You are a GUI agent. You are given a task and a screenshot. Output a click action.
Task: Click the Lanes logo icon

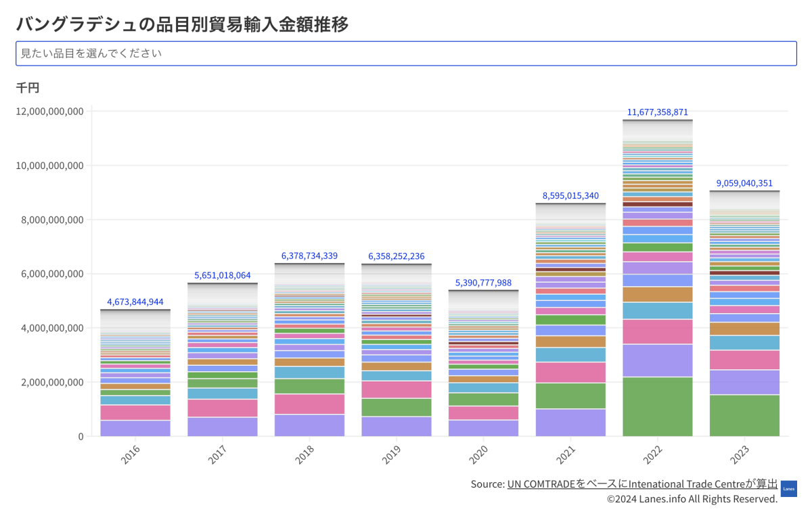[788, 488]
